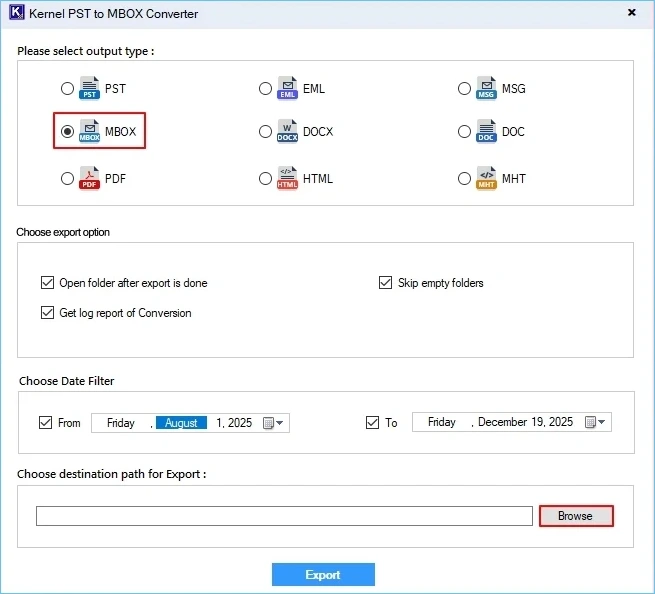Click the HTML file format icon
Image resolution: width=655 pixels, height=594 pixels.
coord(287,178)
